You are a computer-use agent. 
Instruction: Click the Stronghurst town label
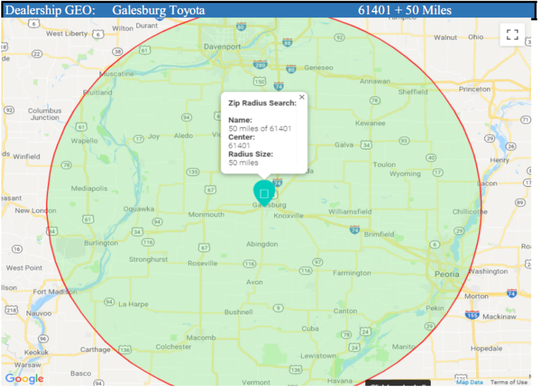(148, 259)
